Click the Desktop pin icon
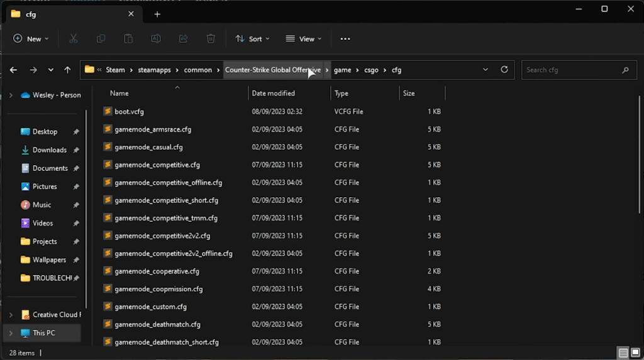The width and height of the screenshot is (644, 360). [x=76, y=132]
